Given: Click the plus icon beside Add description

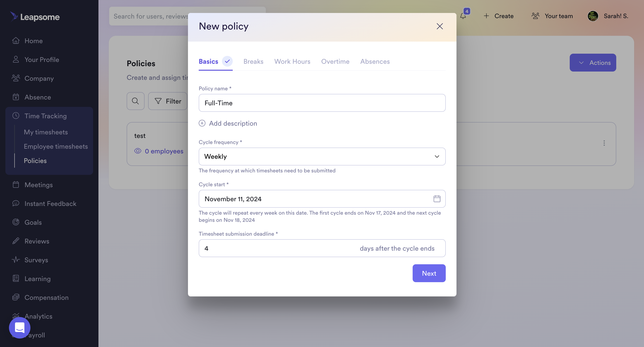Looking at the screenshot, I should pyautogui.click(x=202, y=123).
